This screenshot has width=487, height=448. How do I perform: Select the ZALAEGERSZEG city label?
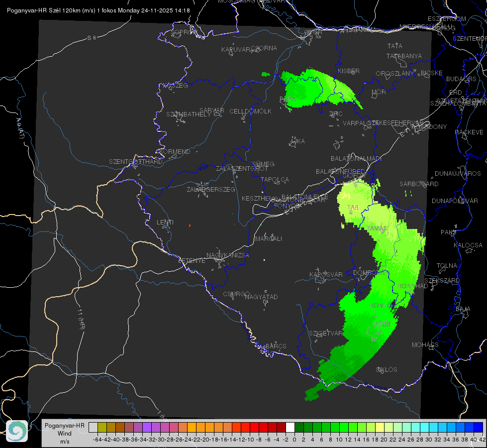211,189
